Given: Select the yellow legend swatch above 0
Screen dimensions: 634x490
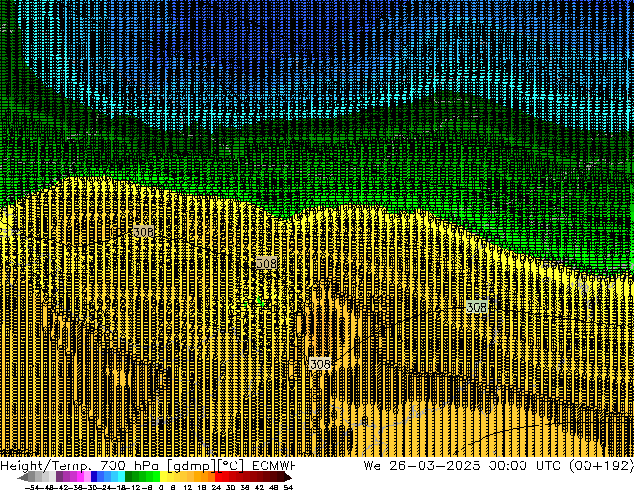Looking at the screenshot, I should point(163,477).
